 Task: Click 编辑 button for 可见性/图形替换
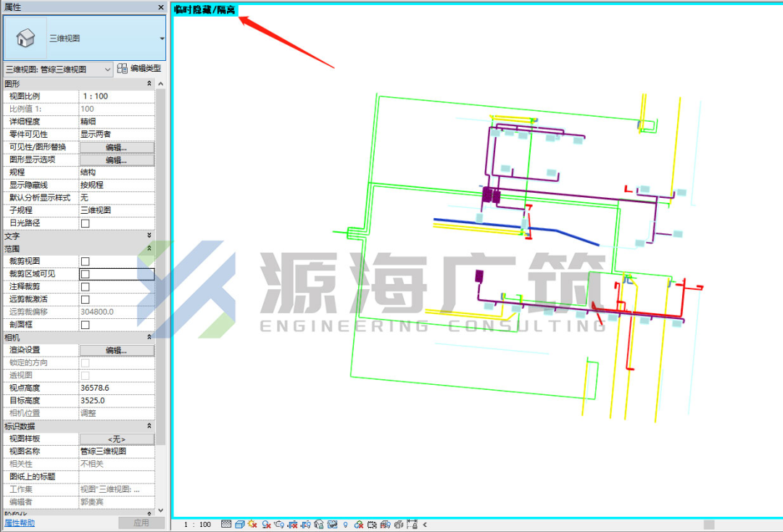[117, 147]
